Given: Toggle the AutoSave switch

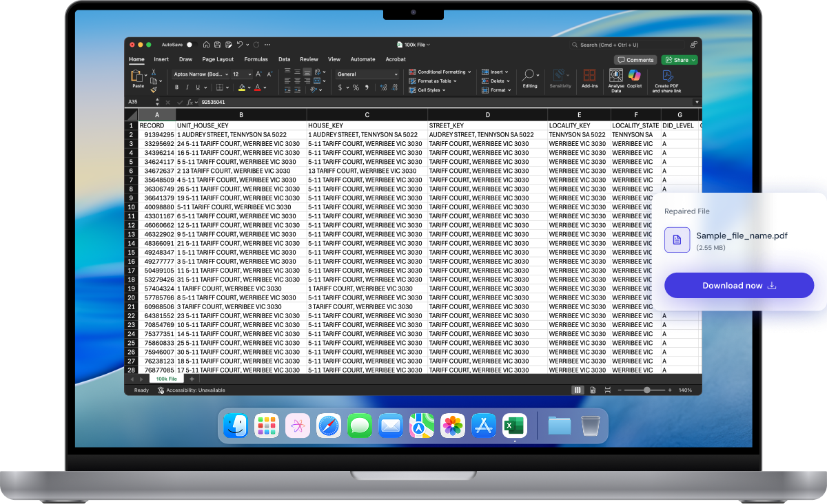Looking at the screenshot, I should [x=191, y=45].
